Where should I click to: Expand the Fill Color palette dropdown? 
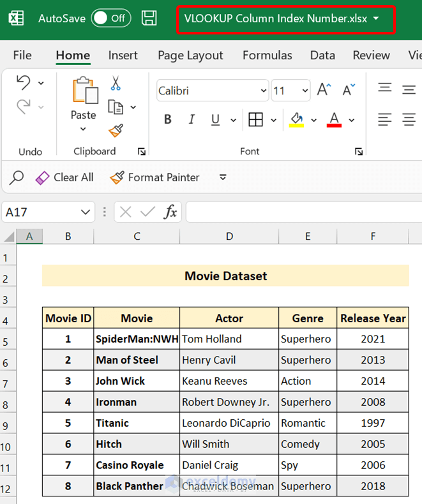point(313,121)
